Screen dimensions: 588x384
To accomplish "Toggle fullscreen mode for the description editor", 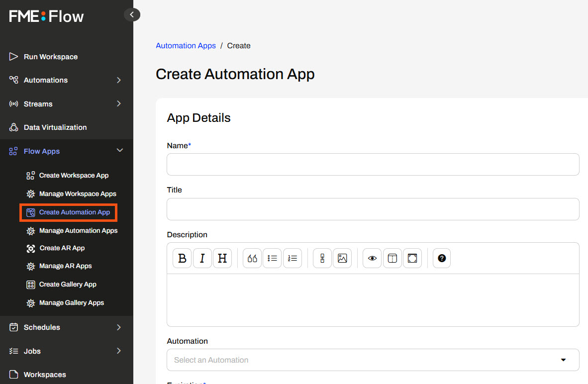I will 412,258.
